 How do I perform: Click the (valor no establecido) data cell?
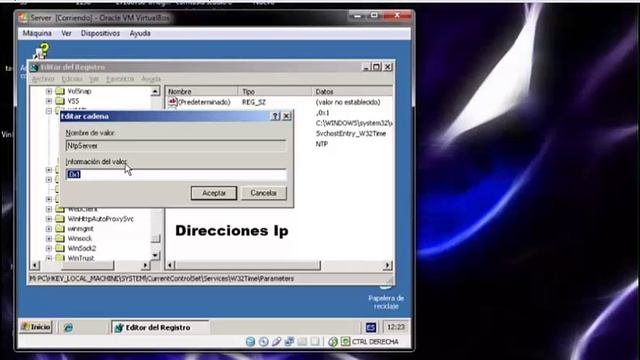point(348,102)
